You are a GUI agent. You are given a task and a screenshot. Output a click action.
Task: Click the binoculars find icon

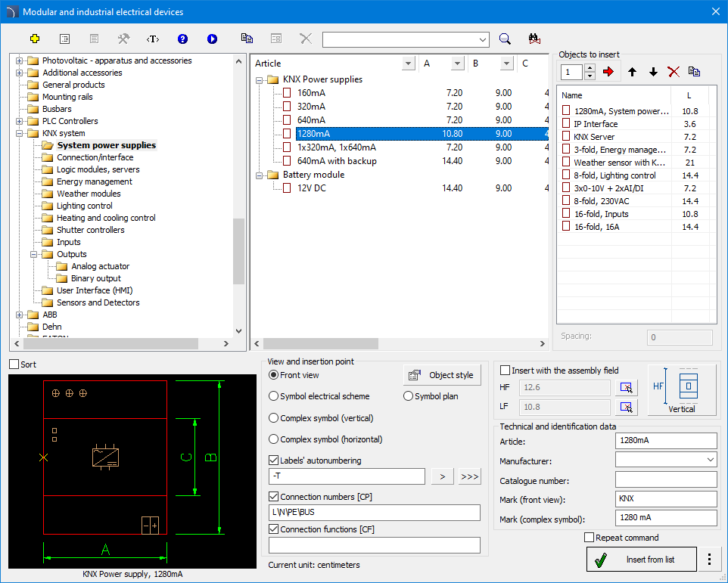coord(534,39)
